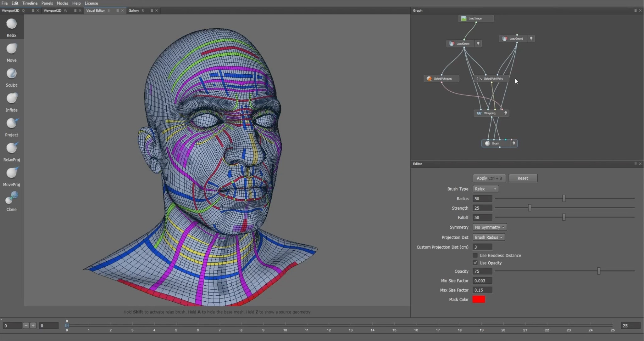Enable Use Geodesic Distance checkbox
The width and height of the screenshot is (644, 341).
point(475,255)
